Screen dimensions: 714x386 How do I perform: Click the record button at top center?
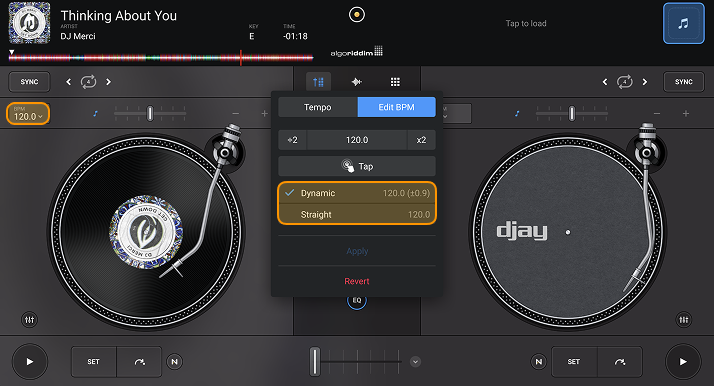[x=357, y=15]
